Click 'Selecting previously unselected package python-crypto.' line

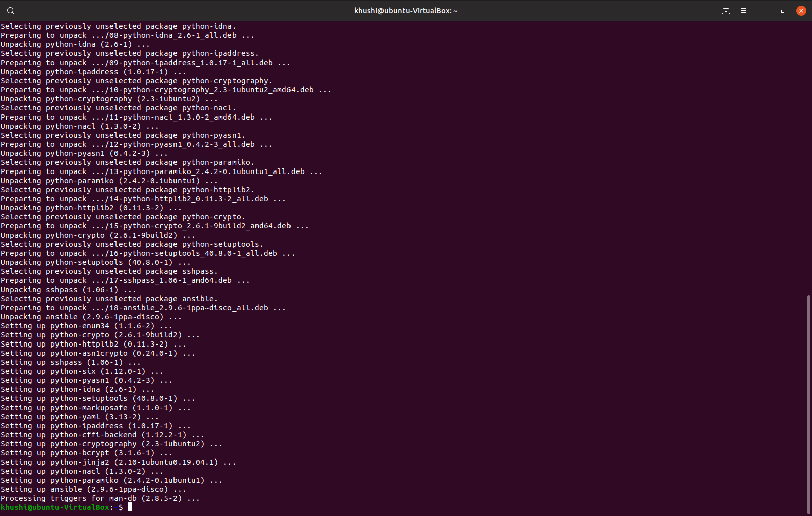tap(123, 217)
